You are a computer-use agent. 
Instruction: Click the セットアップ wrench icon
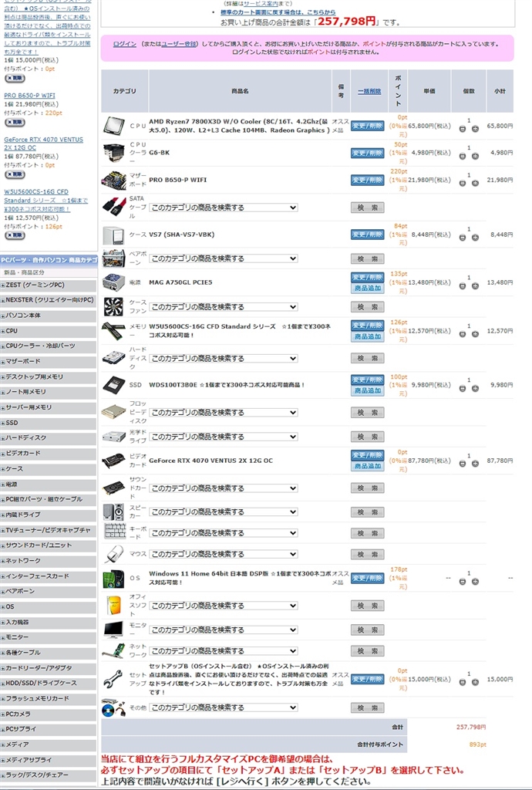114,679
